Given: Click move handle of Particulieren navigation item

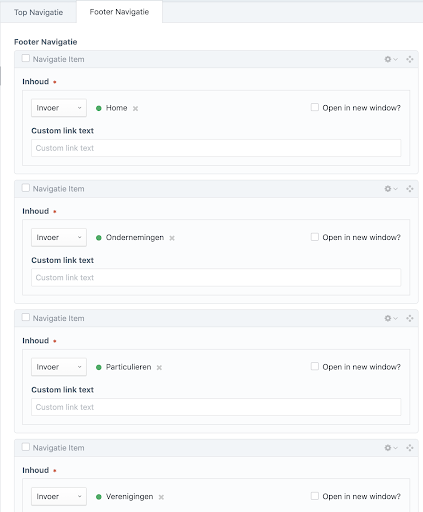Looking at the screenshot, I should (410, 318).
